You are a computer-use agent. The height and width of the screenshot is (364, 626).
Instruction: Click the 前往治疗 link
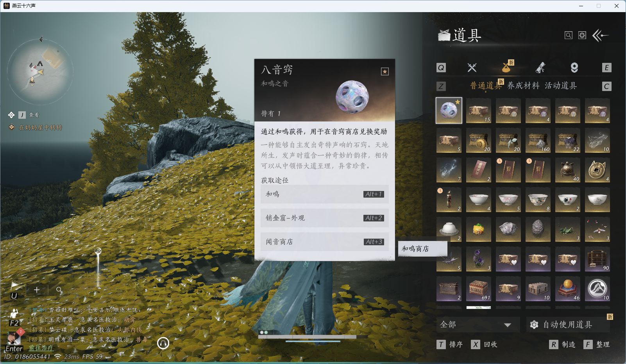tap(41, 348)
